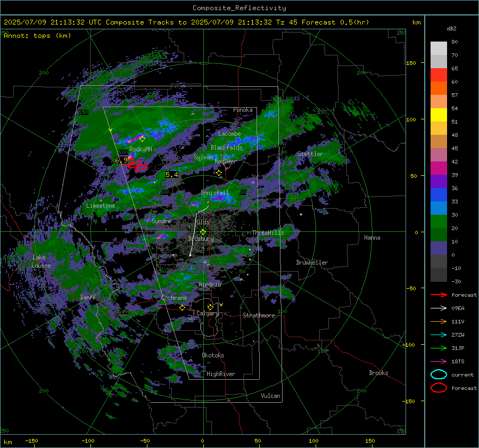This screenshot has width=479, height=448.
Task: Click the Hanna town label
Action: coord(372,238)
